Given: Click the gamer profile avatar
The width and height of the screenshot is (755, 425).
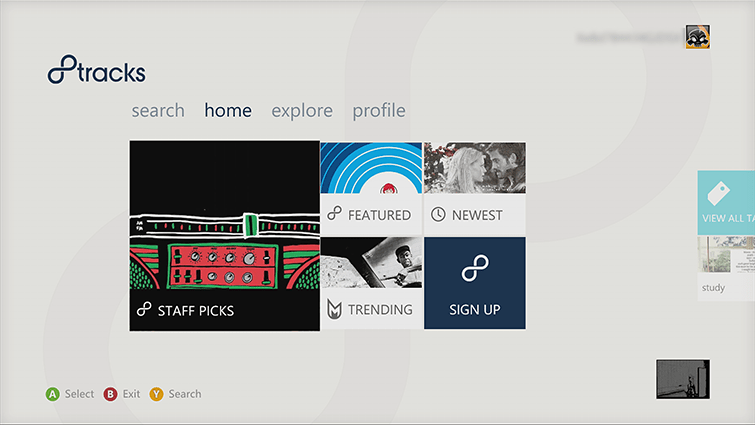Looking at the screenshot, I should coord(697,37).
